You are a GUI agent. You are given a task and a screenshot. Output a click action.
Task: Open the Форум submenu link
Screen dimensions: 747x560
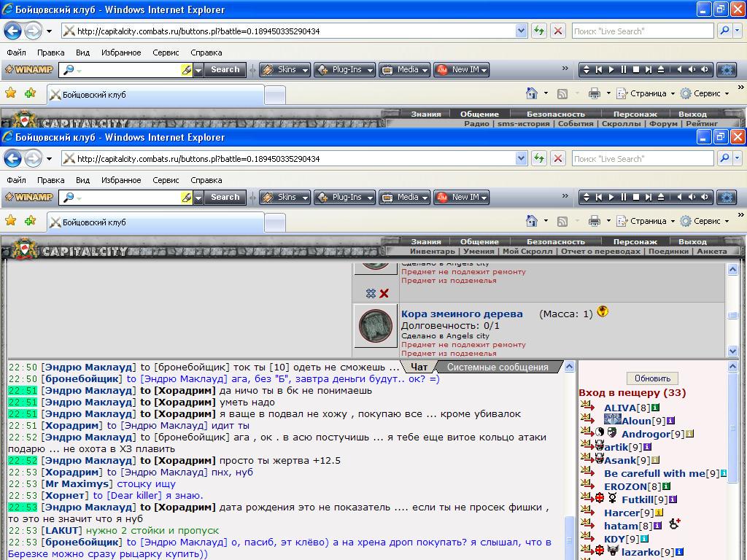663,123
